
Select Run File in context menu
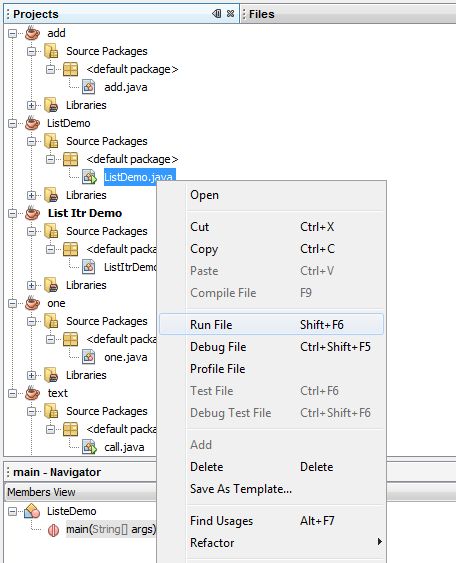click(x=271, y=325)
